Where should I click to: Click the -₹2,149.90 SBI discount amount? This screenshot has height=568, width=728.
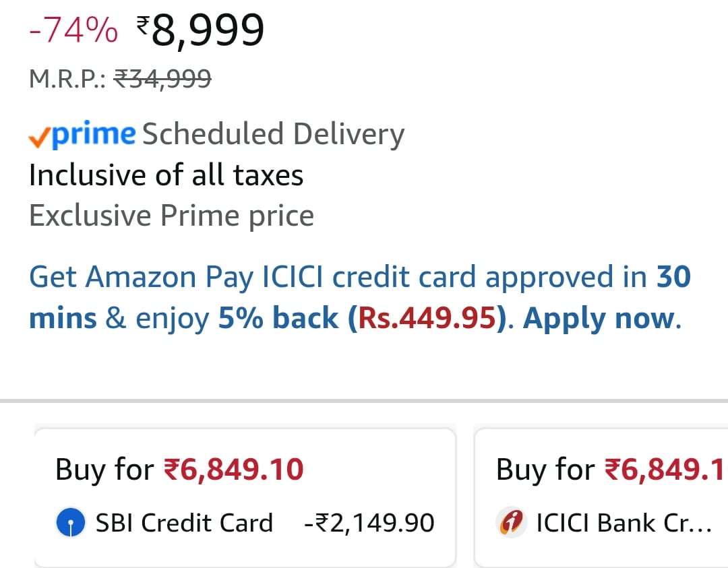tap(369, 523)
